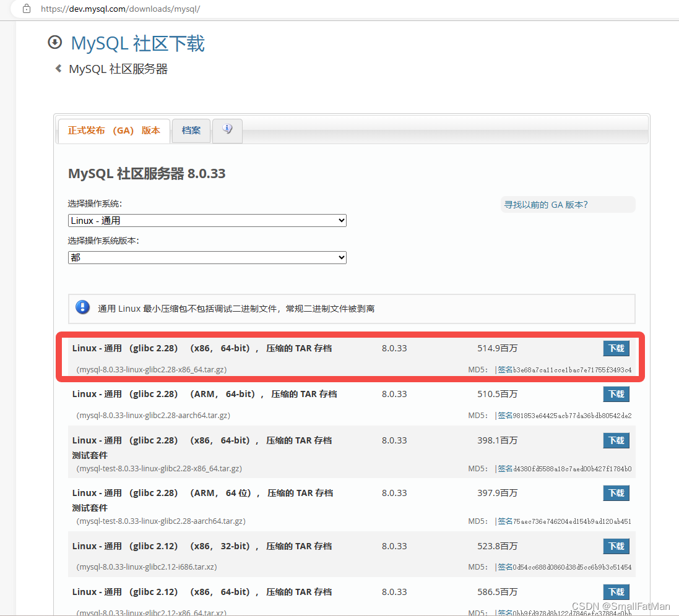Click the lock icon in address bar
The image size is (679, 616).
pyautogui.click(x=27, y=9)
